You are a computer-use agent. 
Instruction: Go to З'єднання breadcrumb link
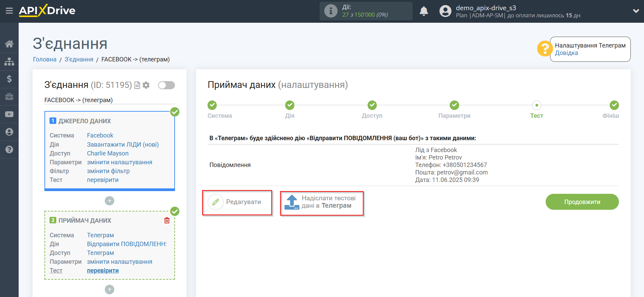coord(79,59)
